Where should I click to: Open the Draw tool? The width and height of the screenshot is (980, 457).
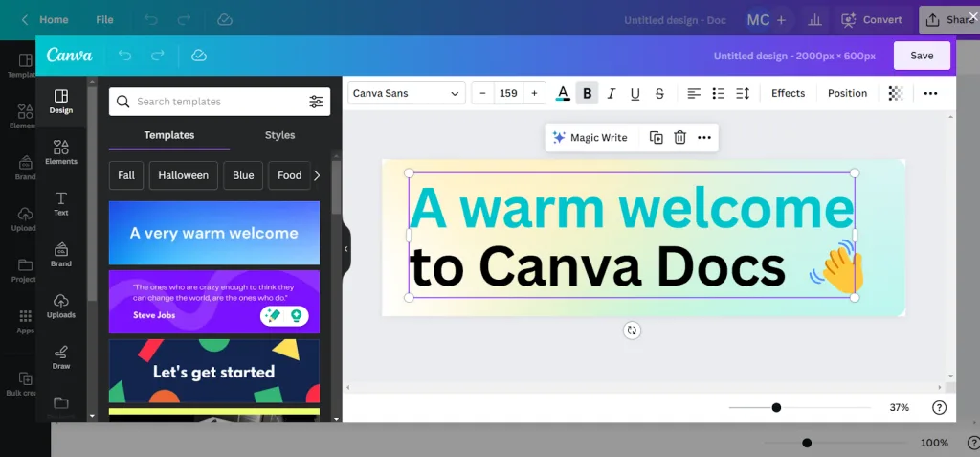(x=61, y=356)
